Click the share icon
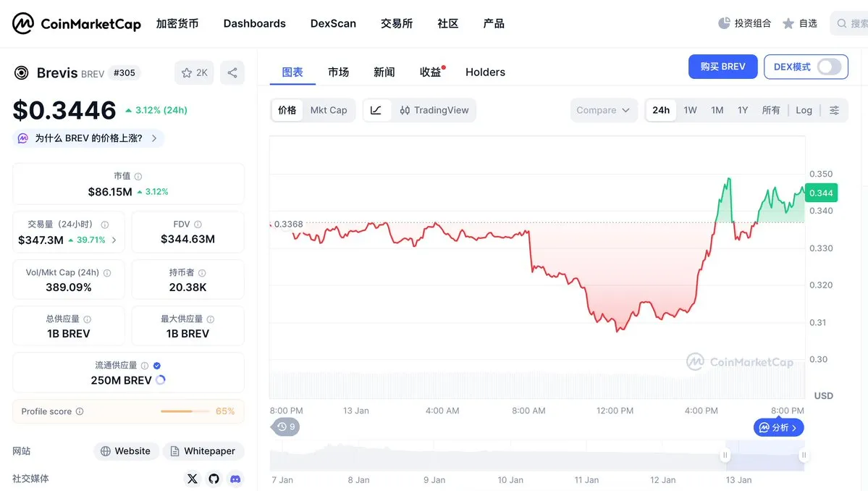Image resolution: width=868 pixels, height=491 pixels. click(x=232, y=72)
